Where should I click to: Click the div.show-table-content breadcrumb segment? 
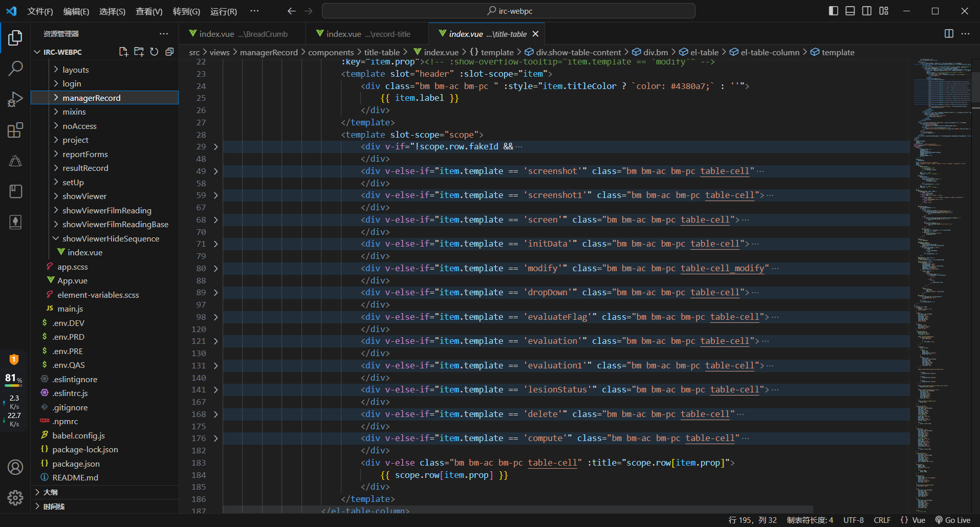click(x=573, y=52)
